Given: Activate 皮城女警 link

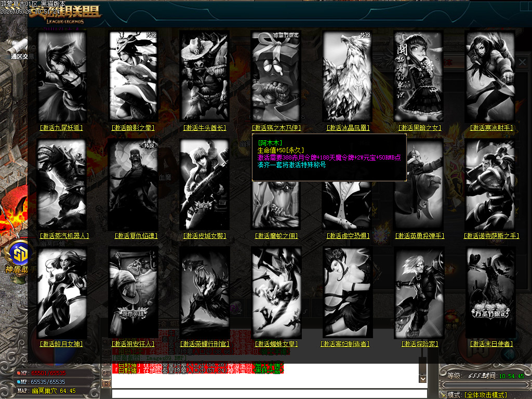Looking at the screenshot, I should tap(205, 236).
